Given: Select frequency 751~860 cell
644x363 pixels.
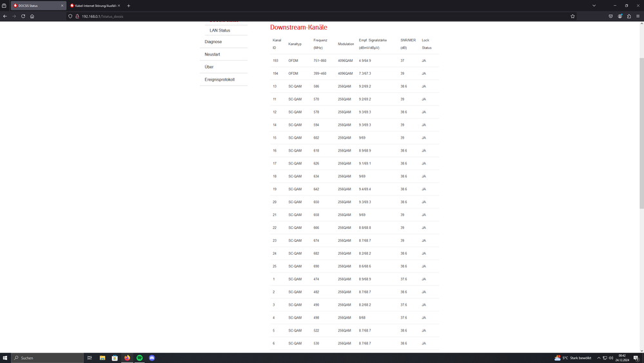Looking at the screenshot, I should tap(320, 61).
